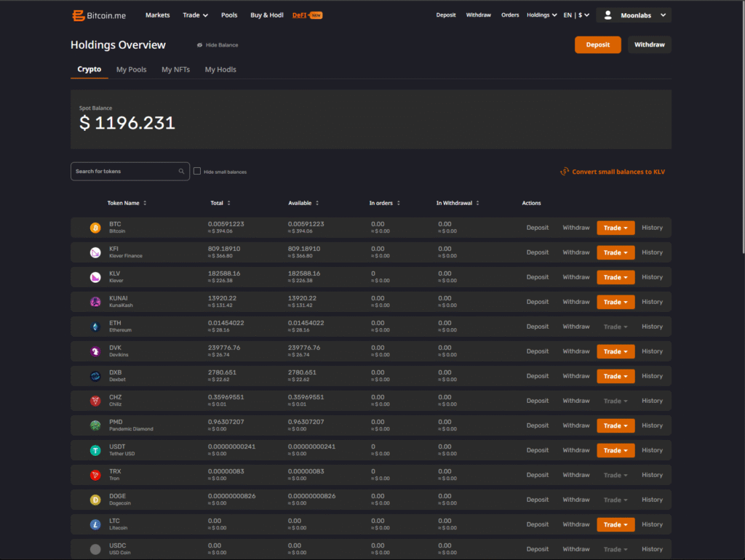Open History link for BTC row
Image resolution: width=745 pixels, height=560 pixels.
click(x=652, y=228)
